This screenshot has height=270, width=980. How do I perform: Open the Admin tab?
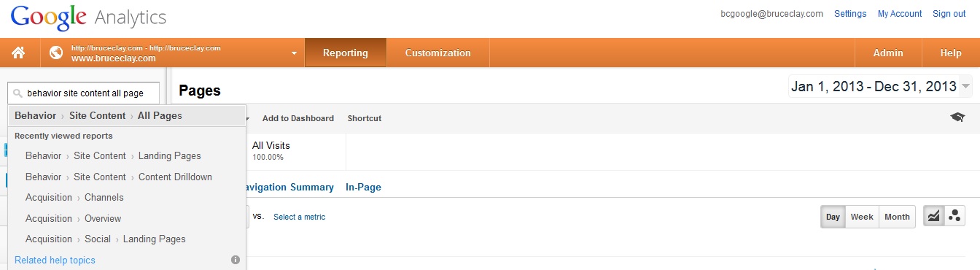tap(888, 53)
